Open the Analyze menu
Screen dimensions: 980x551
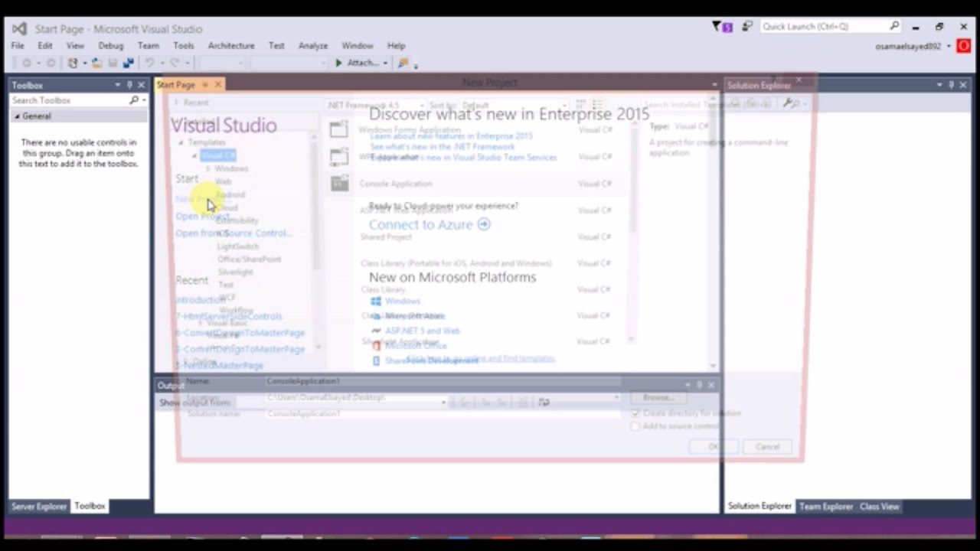point(313,46)
